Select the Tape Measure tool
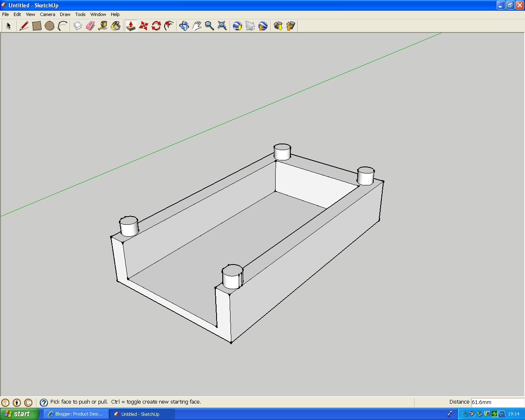The image size is (525, 420). (103, 26)
